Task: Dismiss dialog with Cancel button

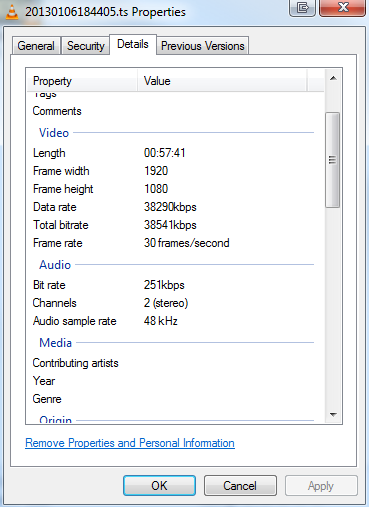Action: click(x=240, y=486)
